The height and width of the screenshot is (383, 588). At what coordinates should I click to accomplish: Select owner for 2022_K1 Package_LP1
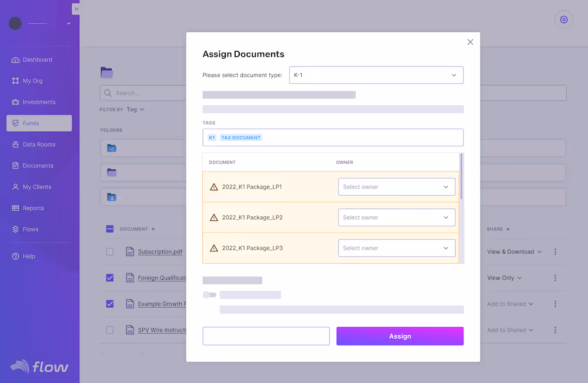coord(396,187)
